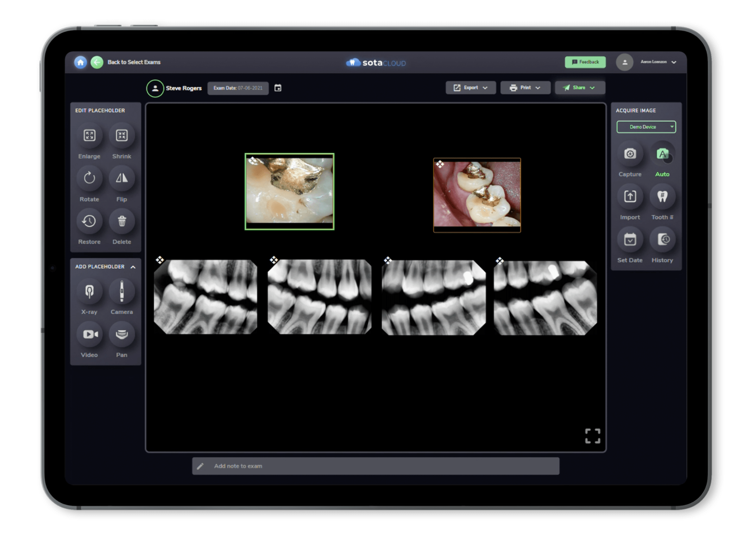Open the exam date calendar picker
756x543 pixels.
279,88
